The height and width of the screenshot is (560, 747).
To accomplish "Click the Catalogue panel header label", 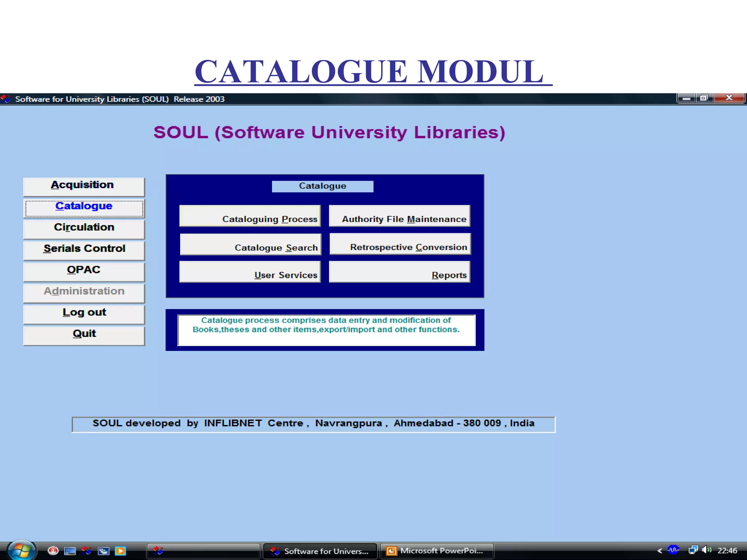I will point(322,186).
